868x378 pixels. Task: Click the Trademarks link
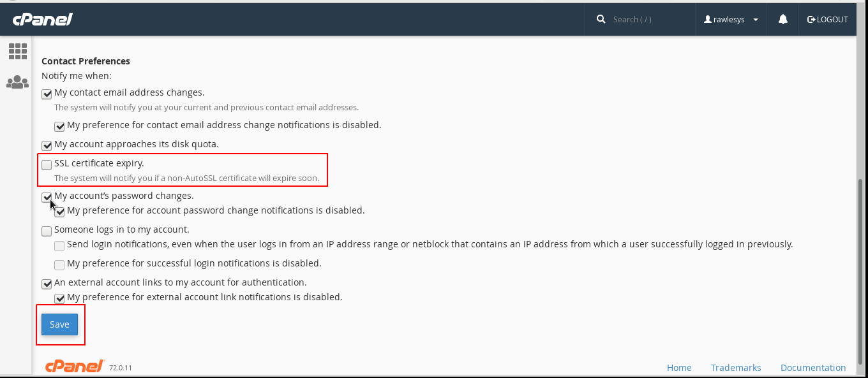coord(736,367)
